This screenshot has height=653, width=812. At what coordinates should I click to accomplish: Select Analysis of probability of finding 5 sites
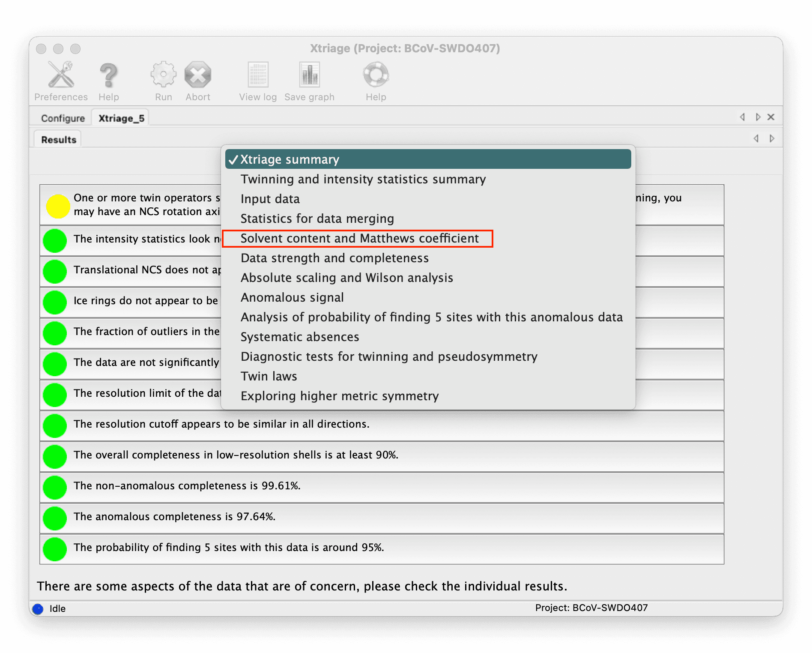click(428, 317)
